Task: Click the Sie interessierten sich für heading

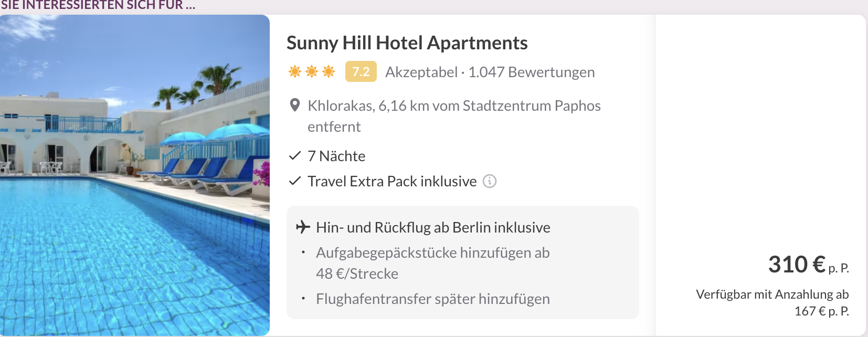Action: point(98,5)
